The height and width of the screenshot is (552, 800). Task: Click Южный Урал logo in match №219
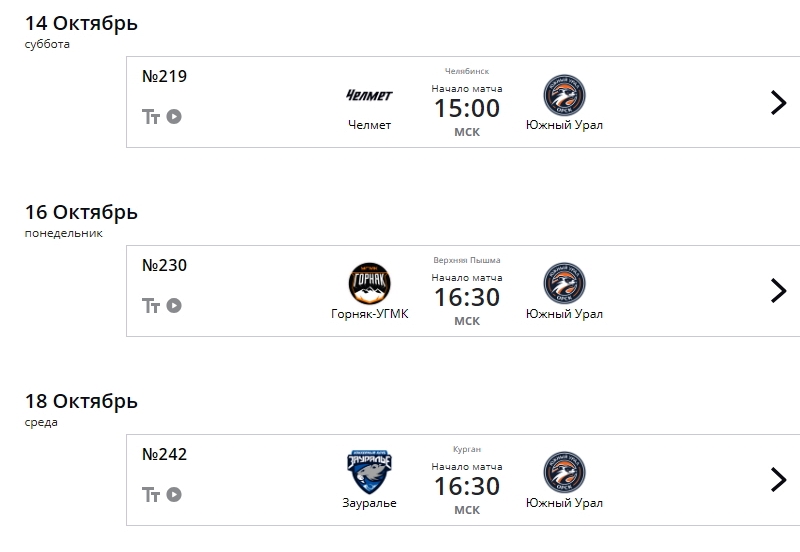[564, 96]
